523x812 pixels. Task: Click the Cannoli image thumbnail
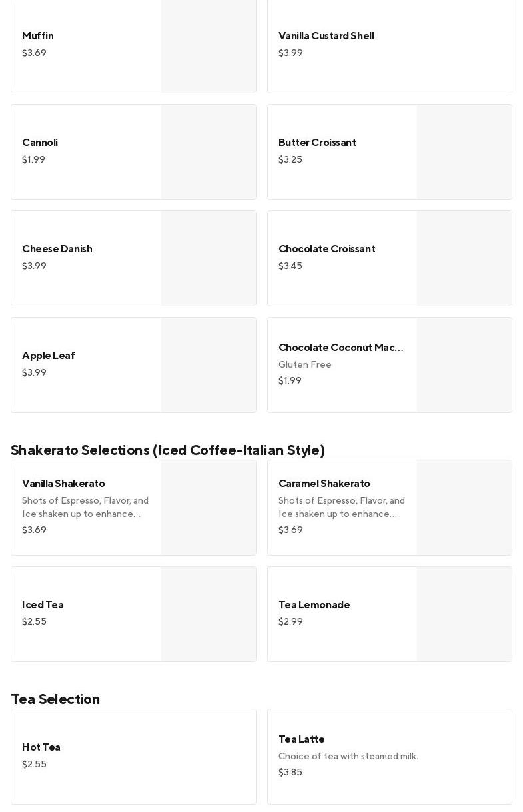point(209,152)
